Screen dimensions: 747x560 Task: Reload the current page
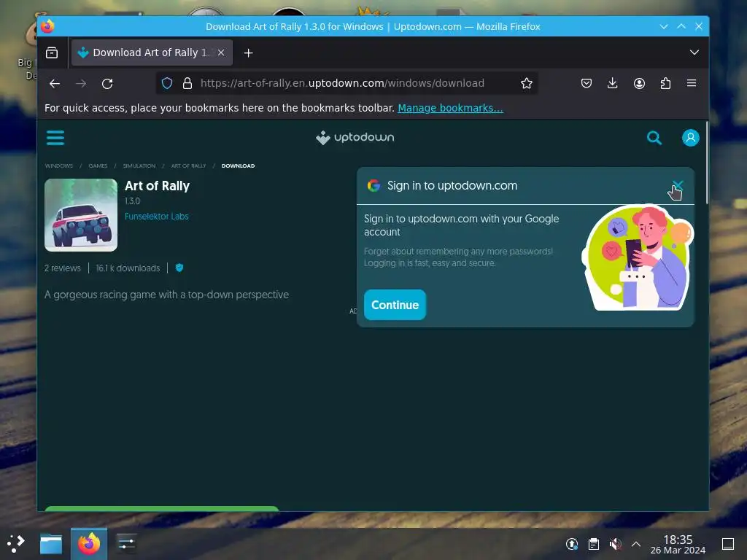107,83
